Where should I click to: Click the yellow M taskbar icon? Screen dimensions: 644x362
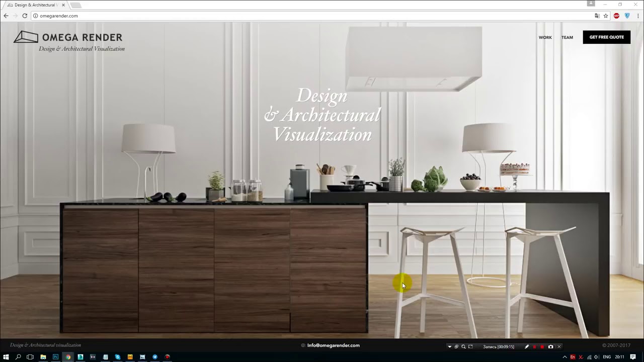pyautogui.click(x=130, y=357)
